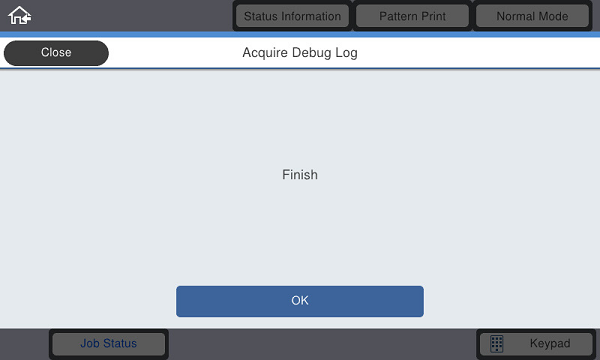Open the Status Information screen
Screen dimensions: 600x360
292,16
